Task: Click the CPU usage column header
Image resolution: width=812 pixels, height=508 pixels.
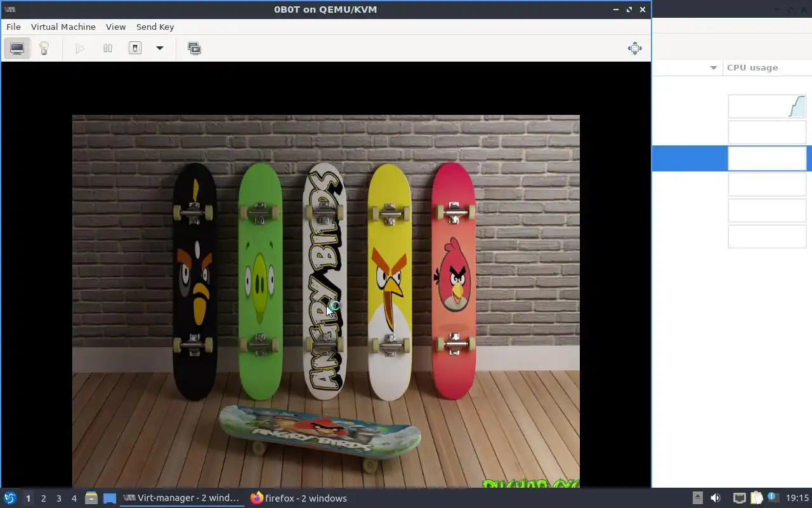Action: click(767, 67)
